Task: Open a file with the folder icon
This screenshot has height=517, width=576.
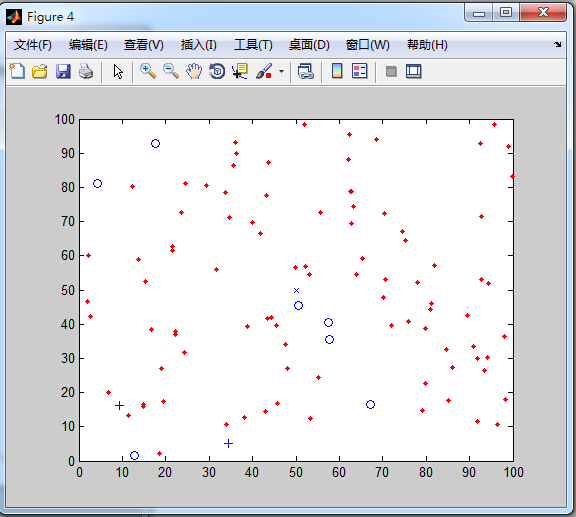Action: click(x=40, y=71)
